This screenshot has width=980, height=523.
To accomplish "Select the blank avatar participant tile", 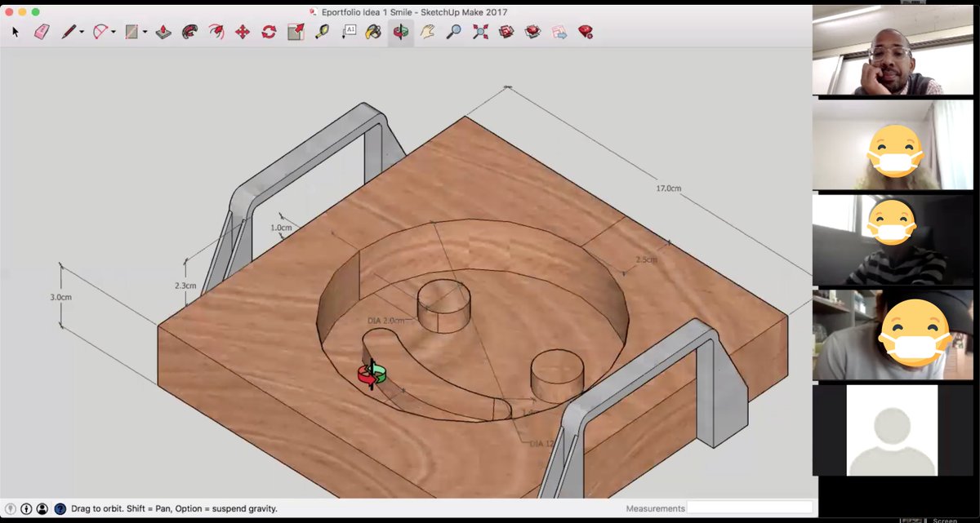I will pos(892,430).
